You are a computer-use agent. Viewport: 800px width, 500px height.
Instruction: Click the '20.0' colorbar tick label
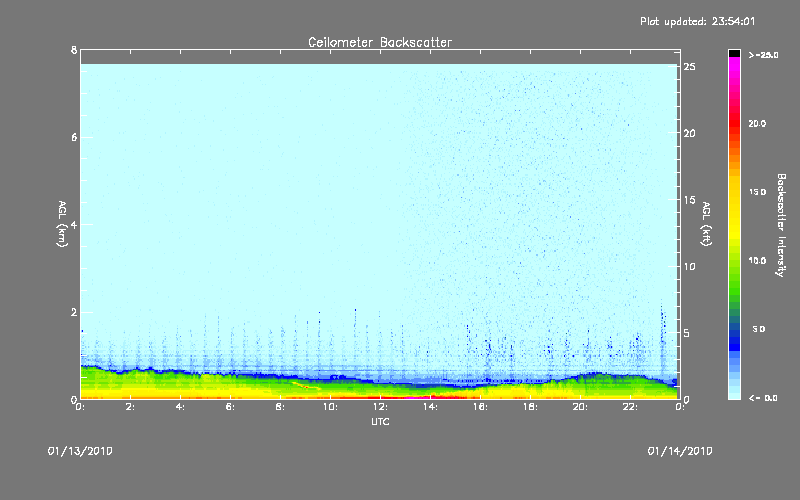click(757, 123)
